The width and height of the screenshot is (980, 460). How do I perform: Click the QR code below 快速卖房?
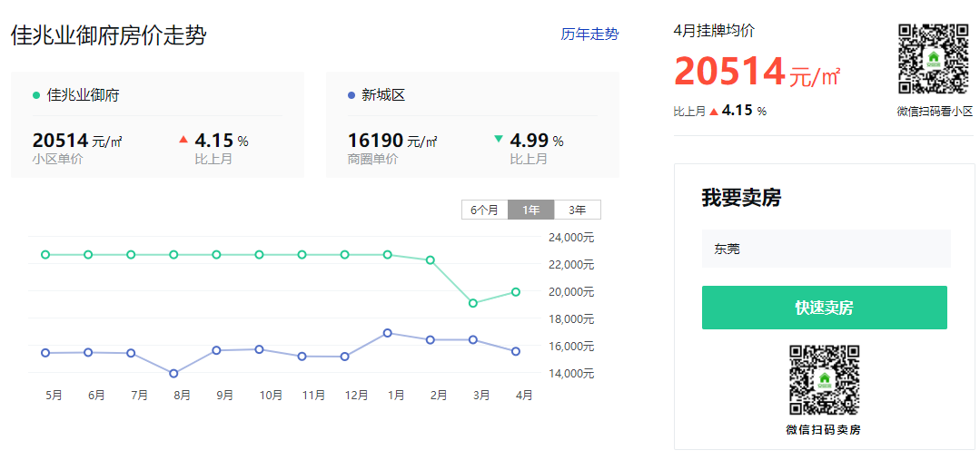[x=825, y=380]
